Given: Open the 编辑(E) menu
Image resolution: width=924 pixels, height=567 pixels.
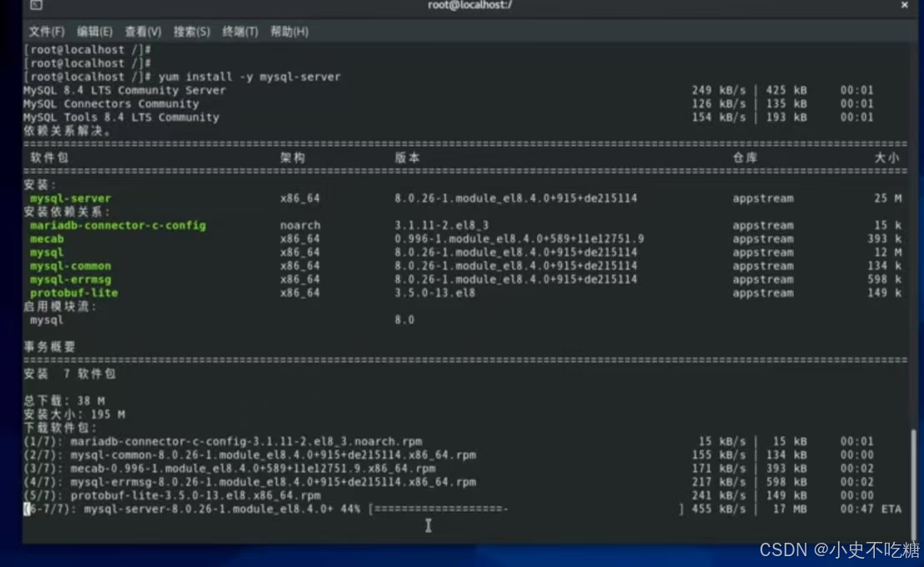Looking at the screenshot, I should (x=94, y=32).
